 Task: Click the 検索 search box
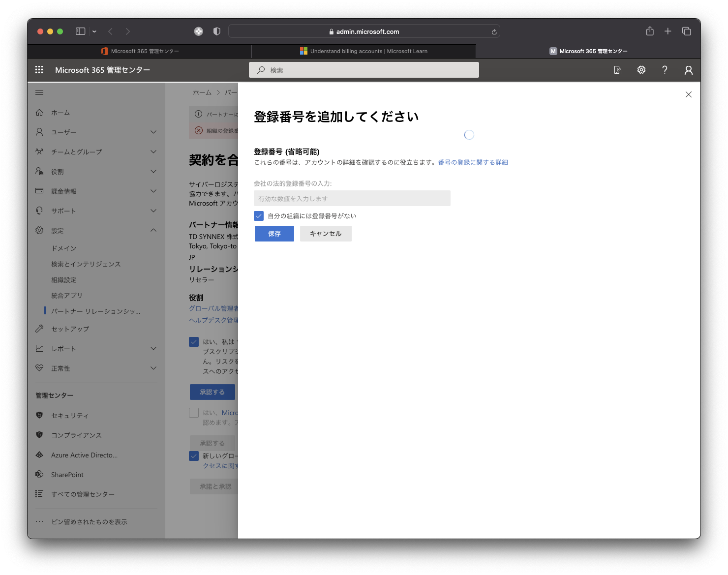click(x=364, y=70)
